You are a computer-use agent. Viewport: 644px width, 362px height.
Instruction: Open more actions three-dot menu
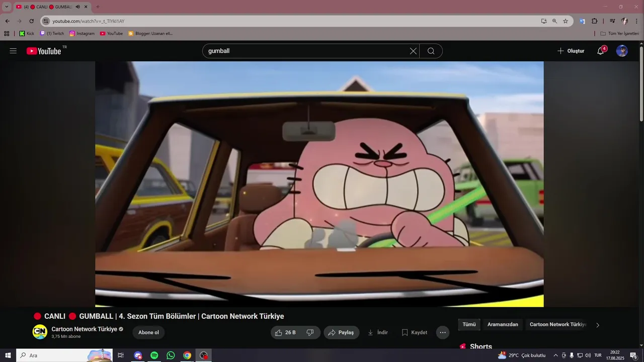(443, 332)
